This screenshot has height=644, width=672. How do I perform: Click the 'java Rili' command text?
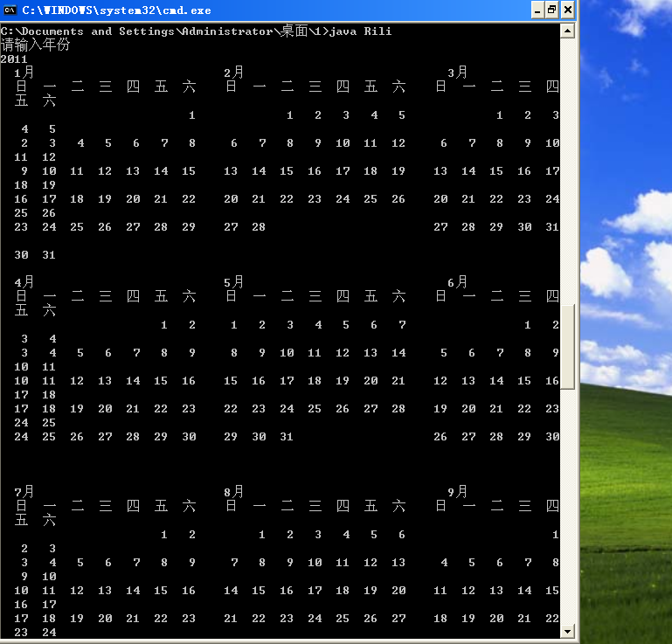(x=360, y=31)
